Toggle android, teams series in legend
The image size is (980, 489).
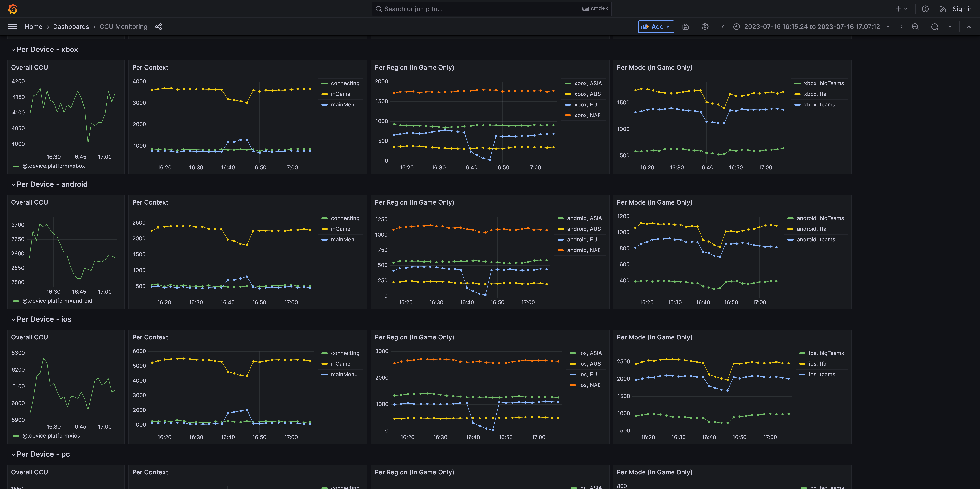pyautogui.click(x=816, y=240)
